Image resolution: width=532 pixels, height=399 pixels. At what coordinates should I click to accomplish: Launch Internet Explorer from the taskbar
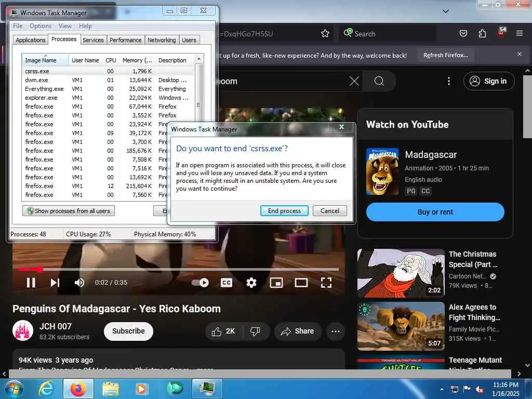[x=46, y=389]
